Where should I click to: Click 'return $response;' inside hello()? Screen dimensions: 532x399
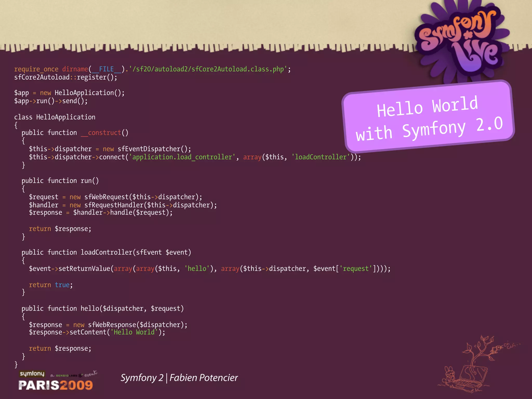(x=60, y=349)
